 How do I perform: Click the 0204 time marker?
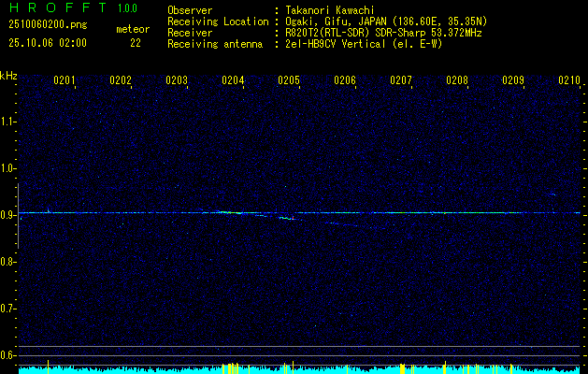tap(233, 80)
